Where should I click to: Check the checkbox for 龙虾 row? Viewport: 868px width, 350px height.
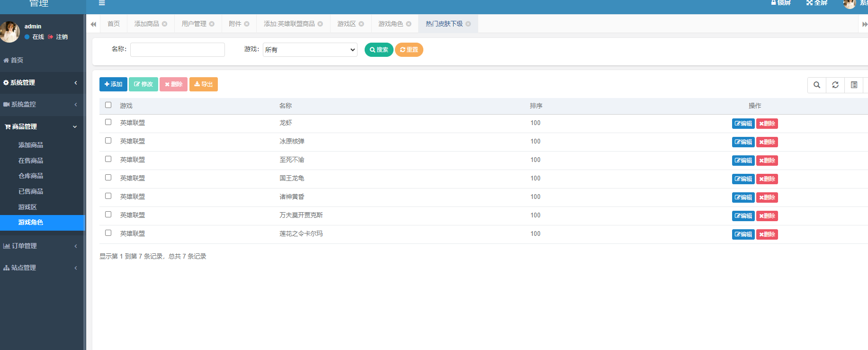(108, 122)
